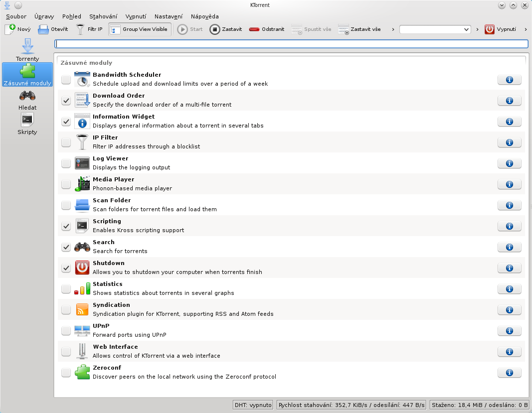532x413 pixels.
Task: Show info about Scan Folder plugin
Action: pyautogui.click(x=509, y=205)
